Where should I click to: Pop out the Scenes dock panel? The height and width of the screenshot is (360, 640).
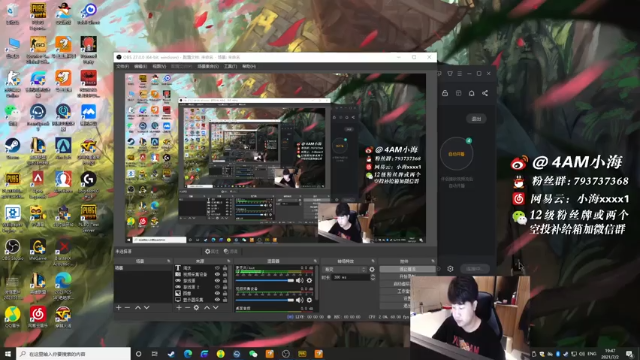pyautogui.click(x=169, y=261)
